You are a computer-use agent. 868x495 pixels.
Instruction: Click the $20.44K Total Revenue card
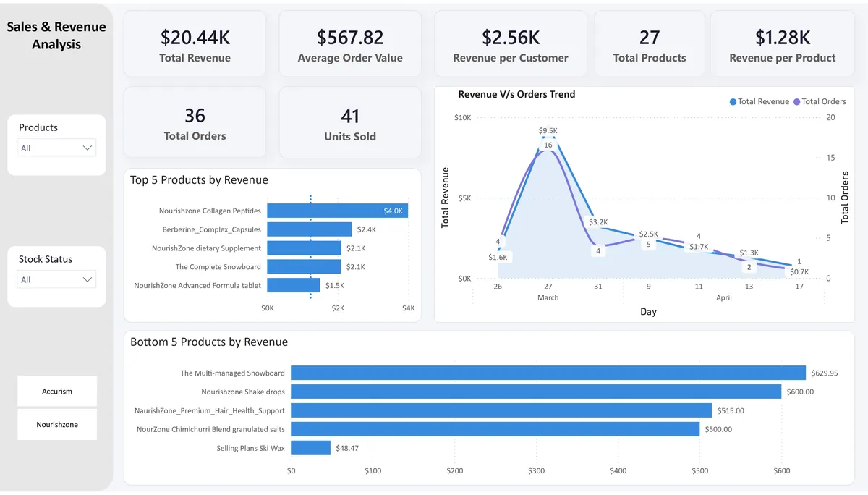click(195, 44)
